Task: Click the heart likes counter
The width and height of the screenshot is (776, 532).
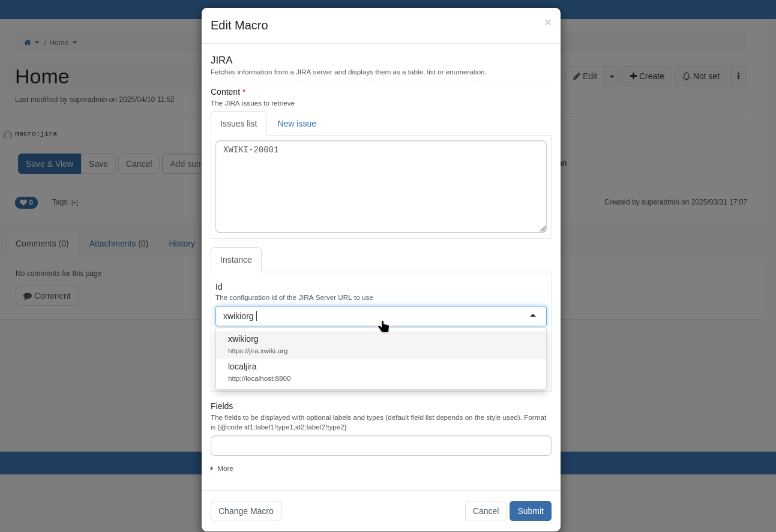Action: click(x=26, y=203)
